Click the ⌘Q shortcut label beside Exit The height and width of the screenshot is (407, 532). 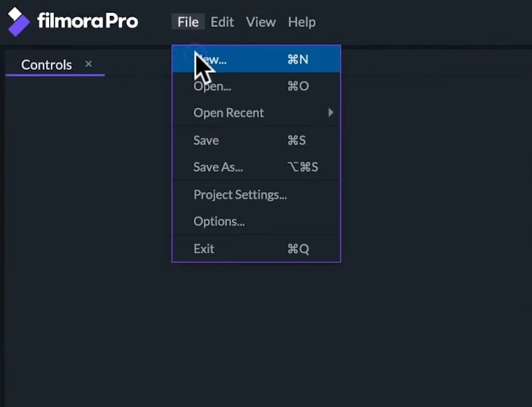[x=298, y=249]
